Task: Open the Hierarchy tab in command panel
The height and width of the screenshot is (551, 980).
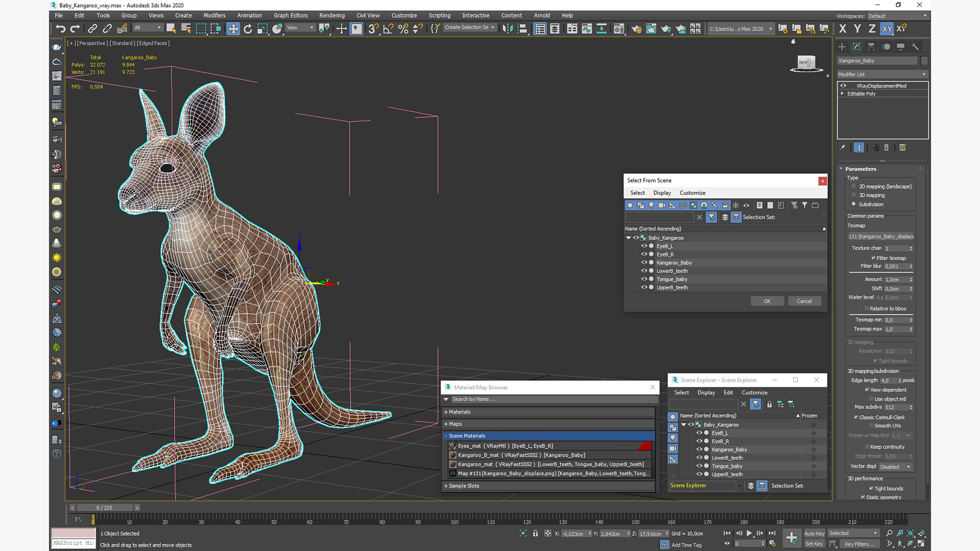Action: coord(871,46)
